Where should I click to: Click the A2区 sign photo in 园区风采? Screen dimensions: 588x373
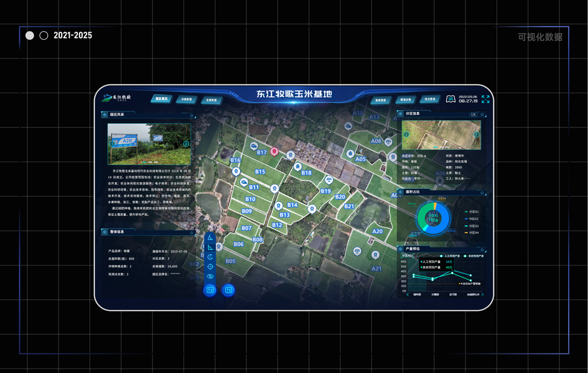tap(149, 144)
